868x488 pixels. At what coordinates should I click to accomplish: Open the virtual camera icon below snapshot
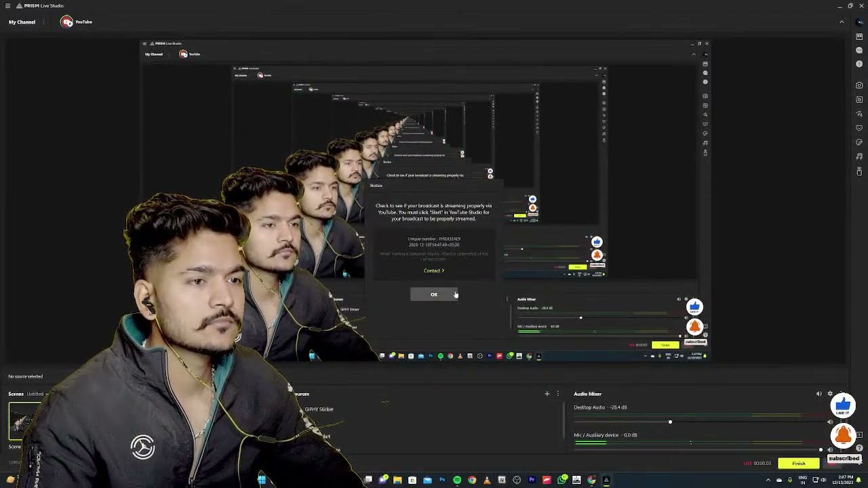pyautogui.click(x=859, y=100)
